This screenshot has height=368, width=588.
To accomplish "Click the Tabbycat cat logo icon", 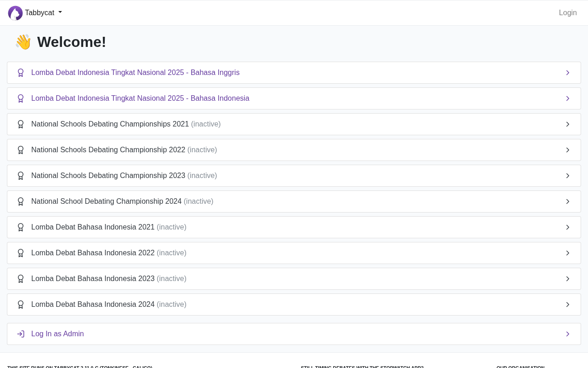I will click(x=15, y=13).
